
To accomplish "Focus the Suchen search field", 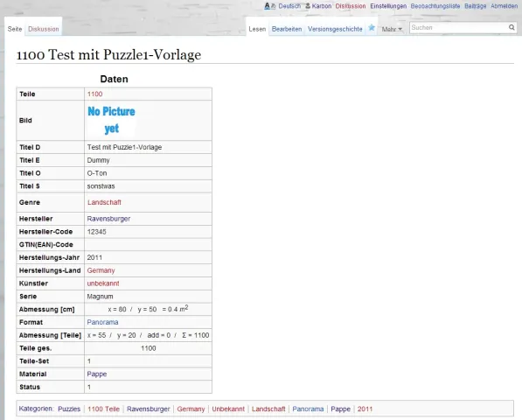I will [x=459, y=28].
